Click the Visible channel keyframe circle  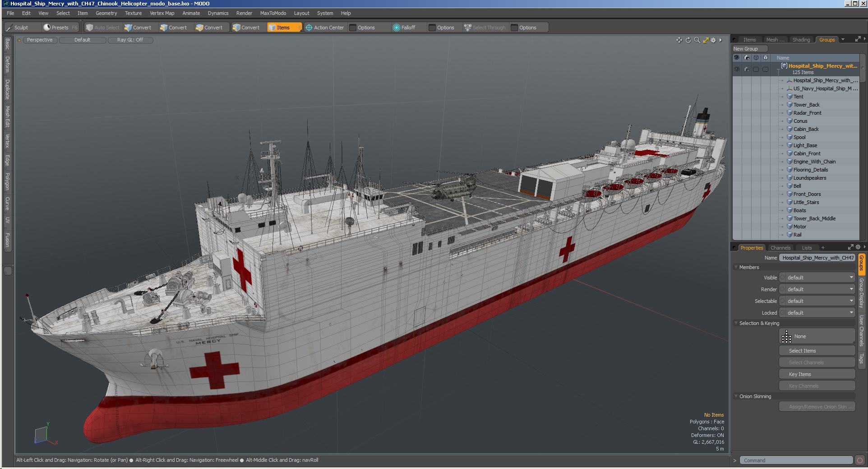pos(783,278)
